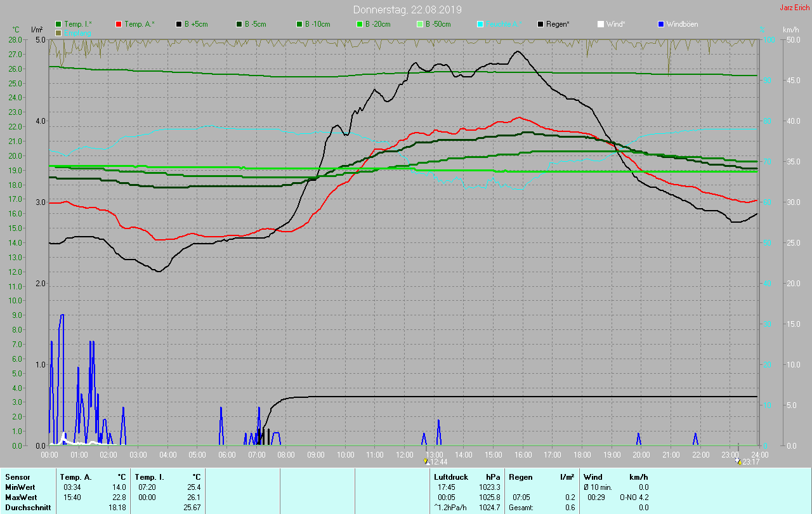Click the black Regen legend swatch

pyautogui.click(x=540, y=24)
